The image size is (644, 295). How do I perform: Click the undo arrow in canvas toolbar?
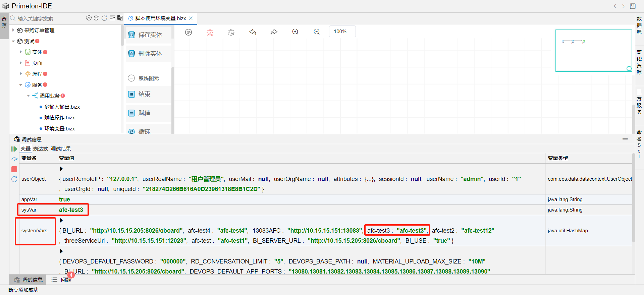tap(253, 32)
